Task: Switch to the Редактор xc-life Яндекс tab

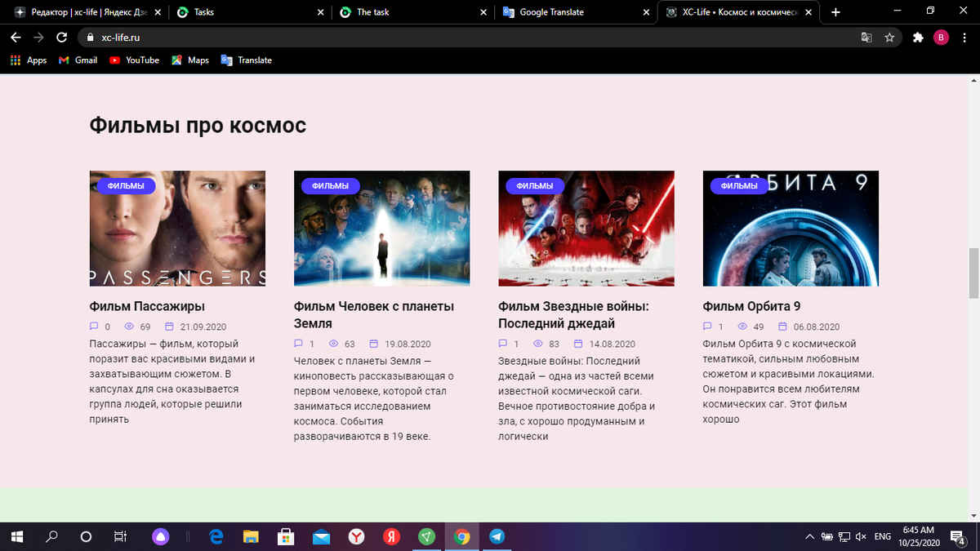Action: [86, 12]
